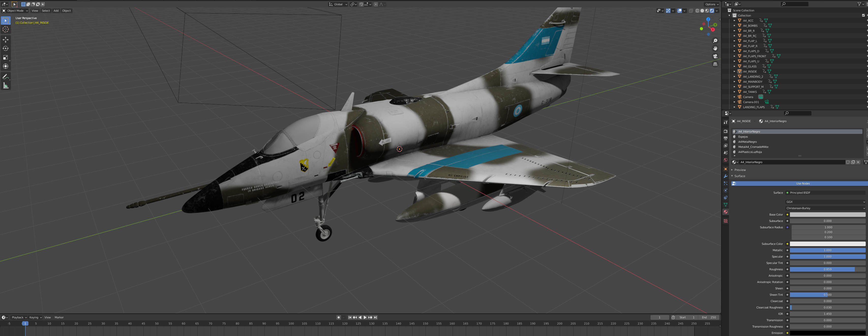Open the Object menu

(x=66, y=11)
